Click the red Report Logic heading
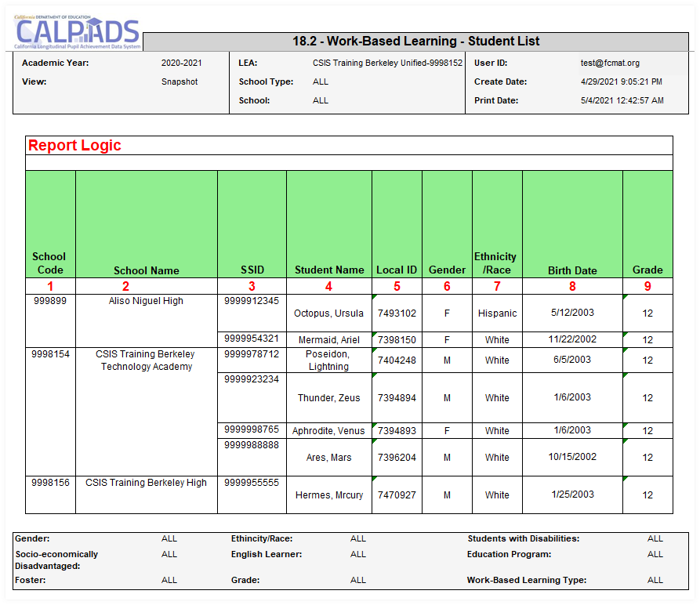The image size is (700, 605). coord(74,145)
